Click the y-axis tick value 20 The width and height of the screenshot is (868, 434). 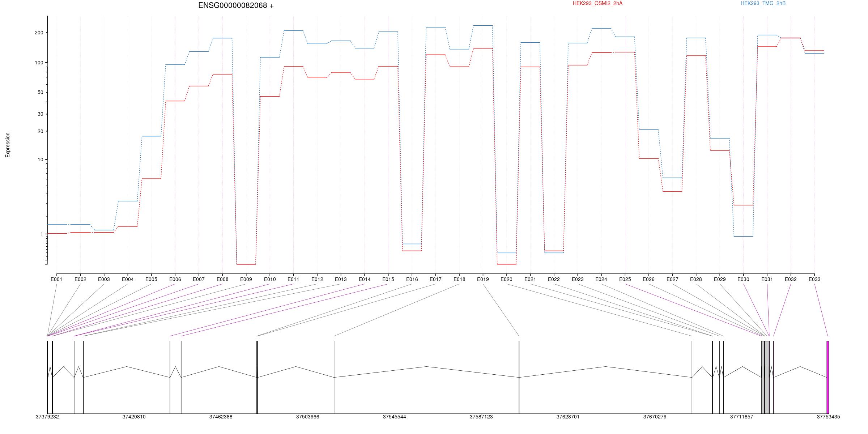pos(41,131)
